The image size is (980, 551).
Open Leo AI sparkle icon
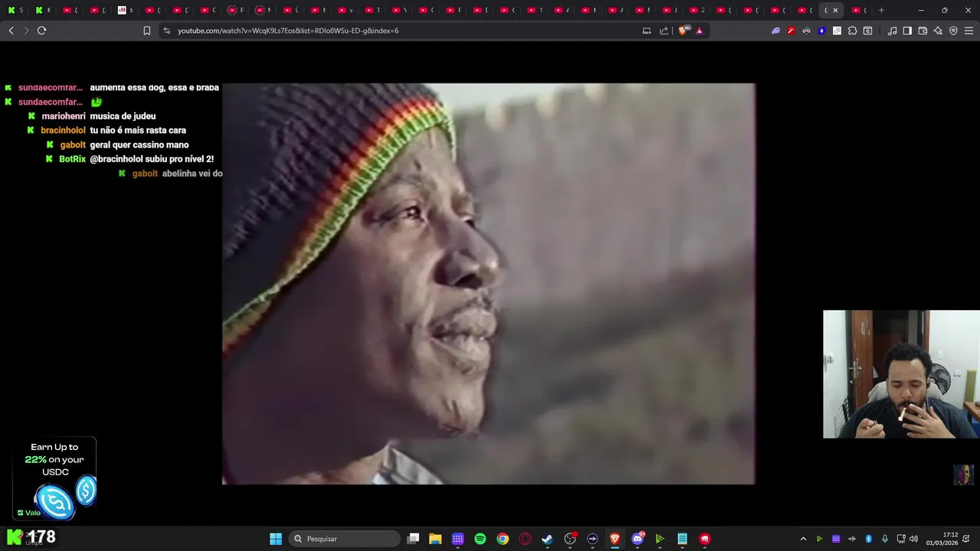point(938,31)
